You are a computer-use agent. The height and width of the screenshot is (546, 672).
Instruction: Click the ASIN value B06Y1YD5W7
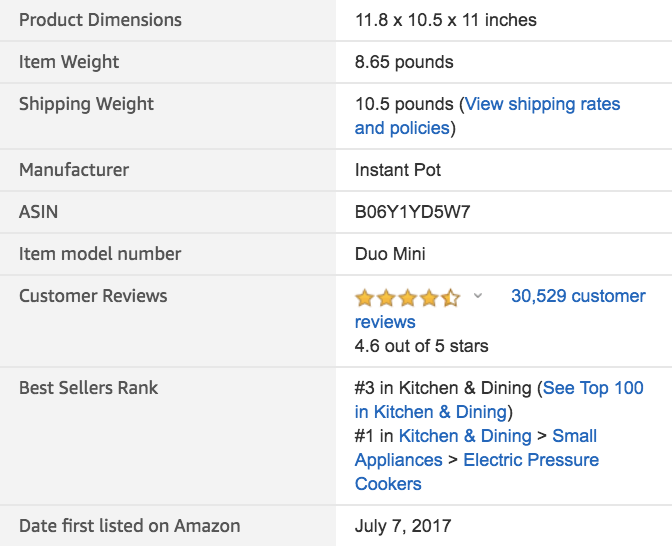pos(412,212)
